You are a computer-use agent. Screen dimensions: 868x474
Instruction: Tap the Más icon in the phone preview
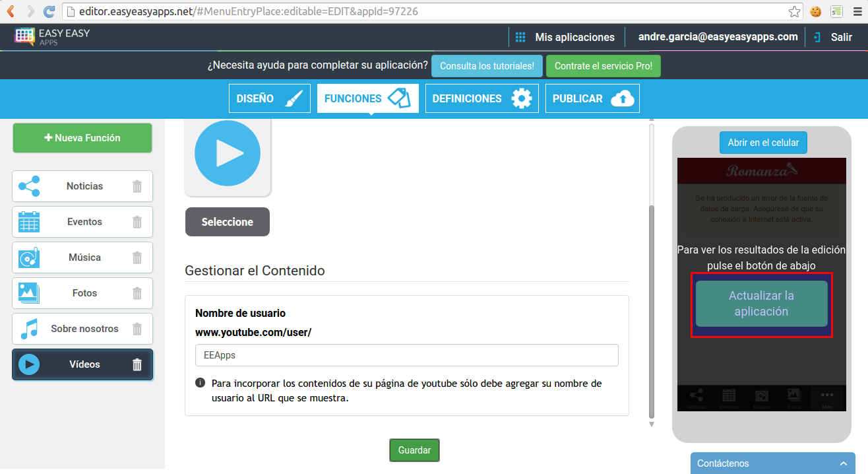tap(826, 395)
